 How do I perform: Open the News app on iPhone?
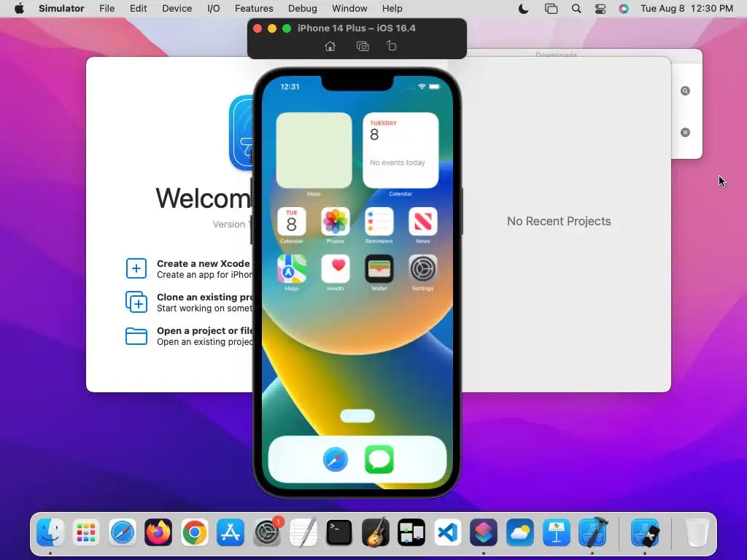click(423, 222)
